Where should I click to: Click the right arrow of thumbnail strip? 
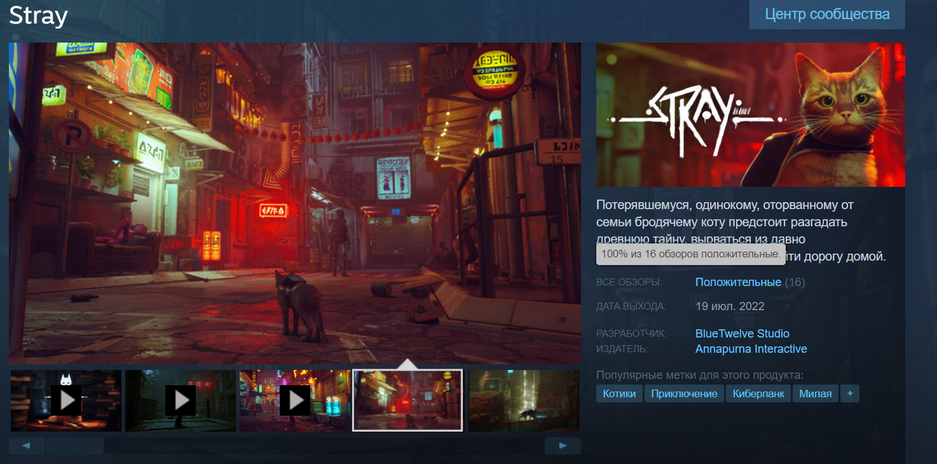coord(562,445)
